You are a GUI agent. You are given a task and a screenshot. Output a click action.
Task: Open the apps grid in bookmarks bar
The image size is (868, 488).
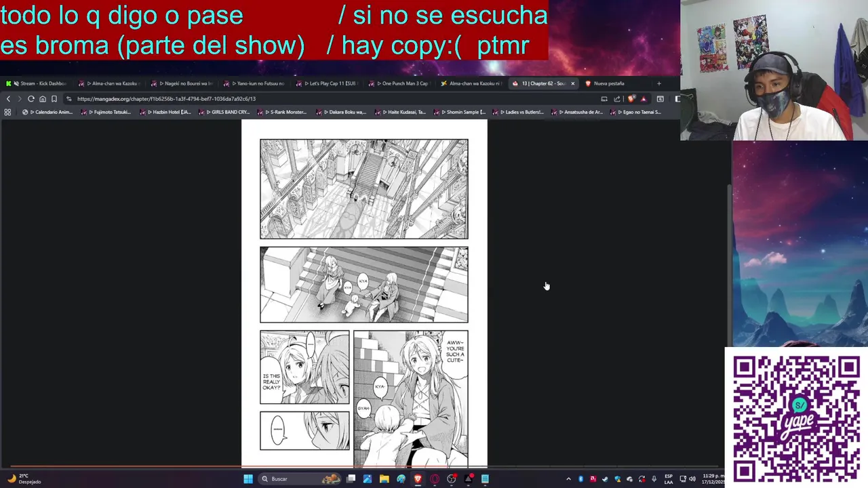7,113
